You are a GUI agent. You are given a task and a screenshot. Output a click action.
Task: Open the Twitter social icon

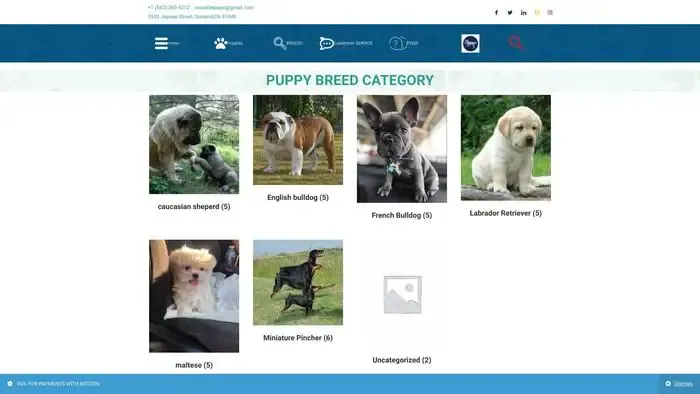[x=510, y=12]
